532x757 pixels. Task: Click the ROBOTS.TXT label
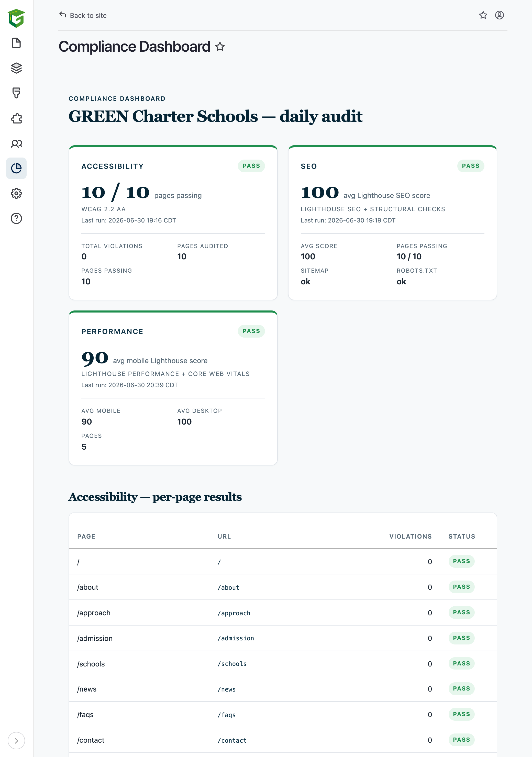click(417, 271)
